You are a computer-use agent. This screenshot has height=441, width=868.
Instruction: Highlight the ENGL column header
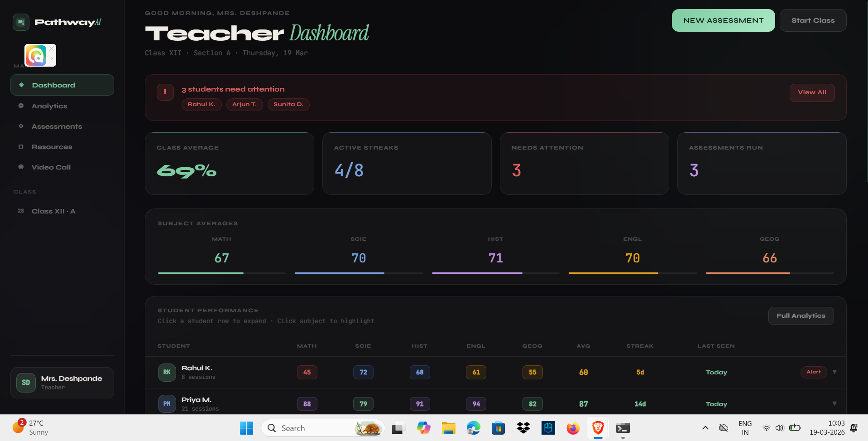476,346
